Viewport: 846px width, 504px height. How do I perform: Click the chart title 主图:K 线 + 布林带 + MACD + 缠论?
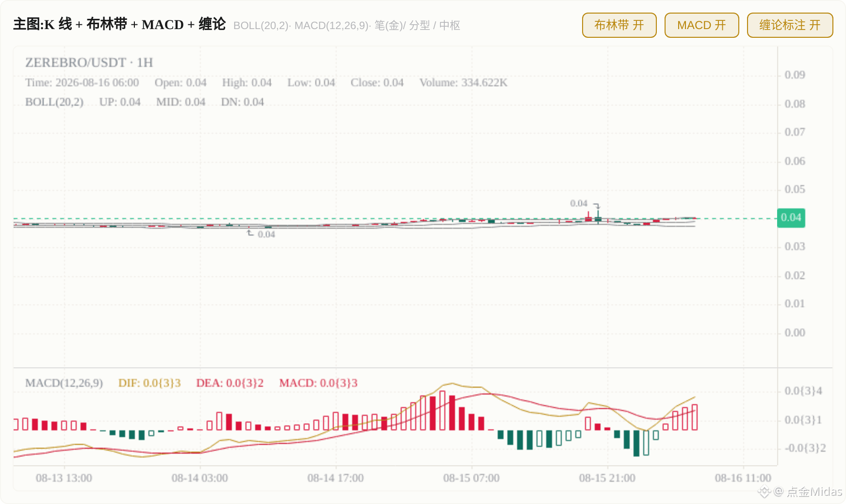119,24
